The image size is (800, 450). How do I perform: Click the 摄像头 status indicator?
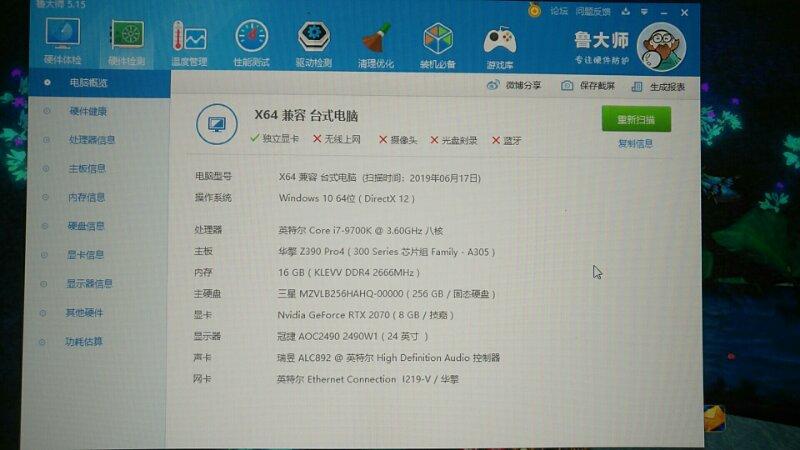point(398,139)
